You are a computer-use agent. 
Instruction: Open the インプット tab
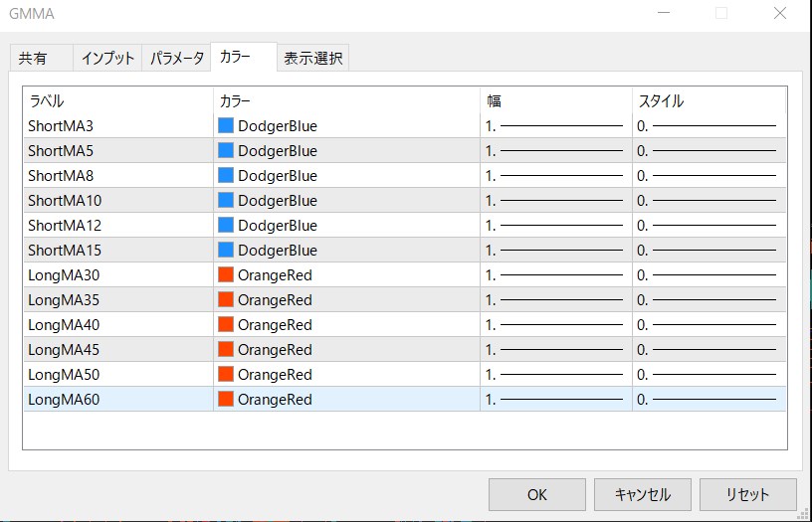107,58
